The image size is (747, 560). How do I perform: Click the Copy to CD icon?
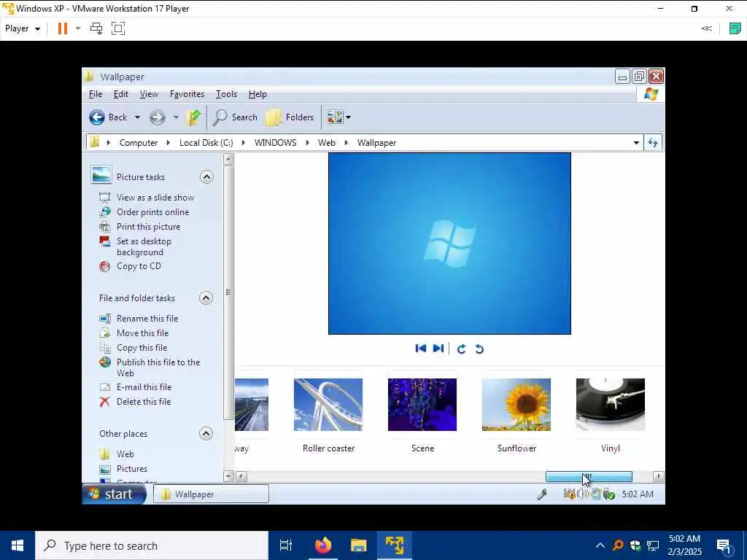(x=105, y=266)
